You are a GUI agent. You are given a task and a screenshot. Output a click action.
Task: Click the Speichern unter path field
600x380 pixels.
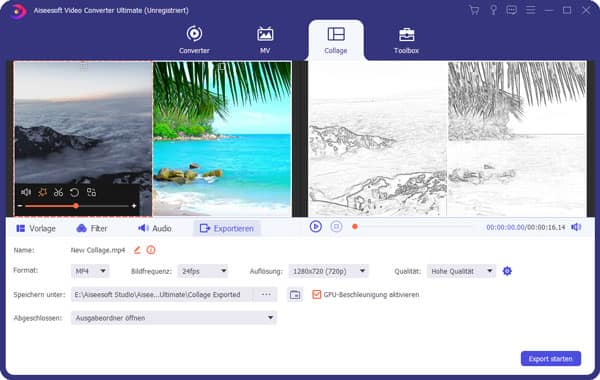(162, 295)
